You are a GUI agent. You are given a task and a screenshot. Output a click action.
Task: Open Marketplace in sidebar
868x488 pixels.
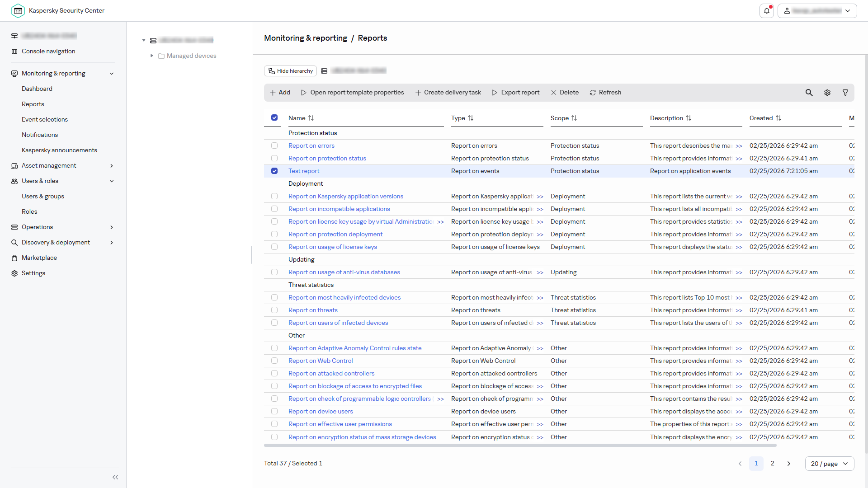pos(39,258)
